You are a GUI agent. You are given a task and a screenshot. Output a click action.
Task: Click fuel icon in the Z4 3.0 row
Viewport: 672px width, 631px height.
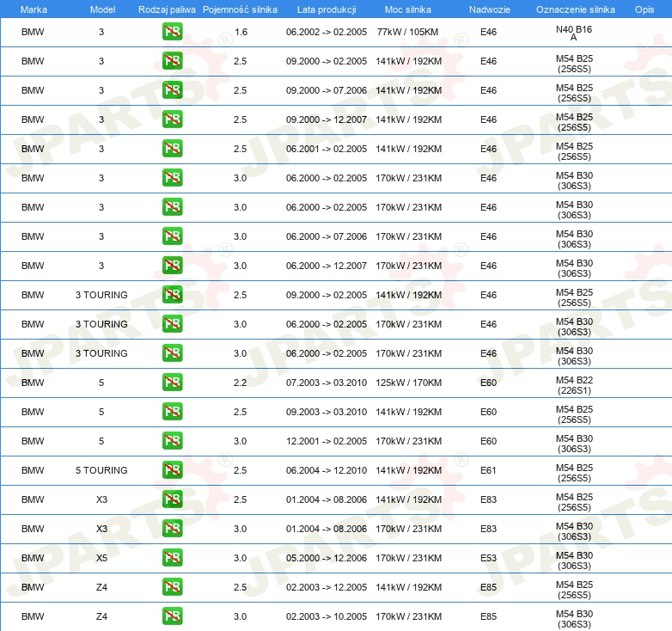tap(172, 616)
